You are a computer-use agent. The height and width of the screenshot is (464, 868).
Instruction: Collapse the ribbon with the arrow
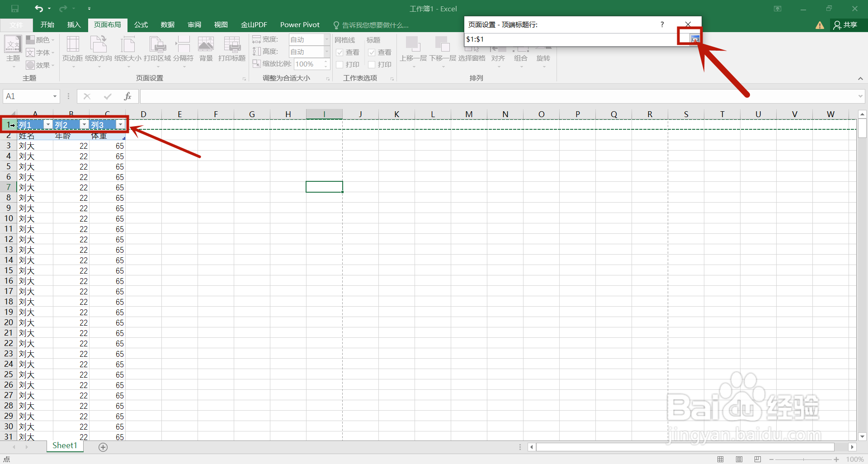[860, 79]
